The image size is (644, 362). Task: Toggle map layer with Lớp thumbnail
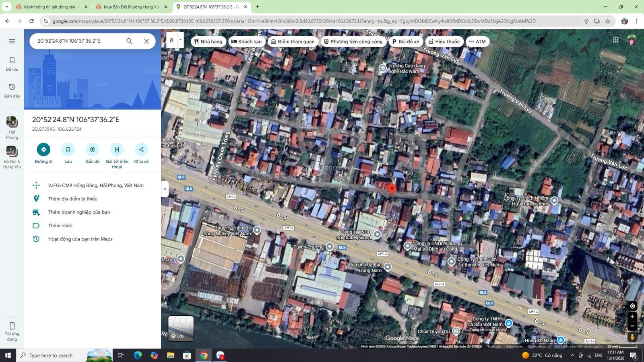(181, 328)
